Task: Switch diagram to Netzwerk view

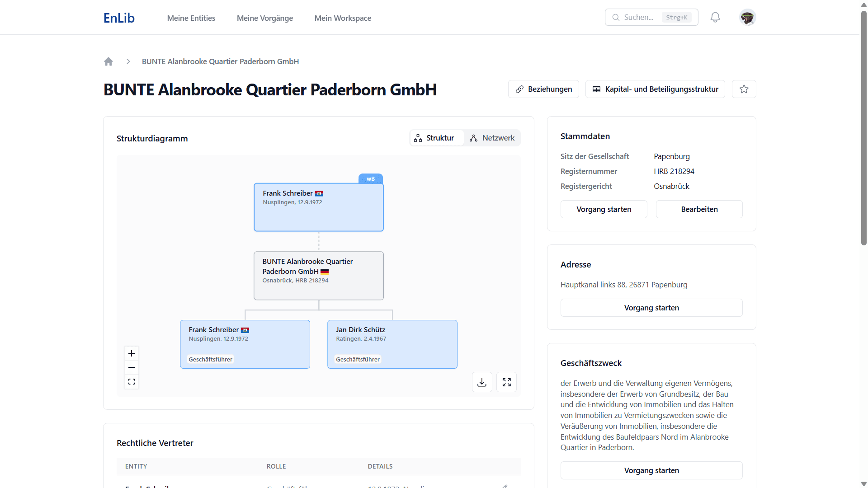Action: pos(492,138)
